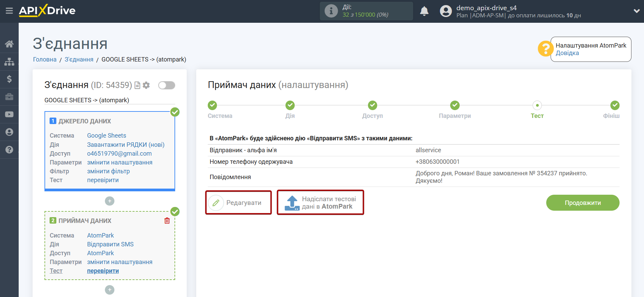644x297 pixels.
Task: Open AtomPark access link in receiver
Action: click(100, 253)
